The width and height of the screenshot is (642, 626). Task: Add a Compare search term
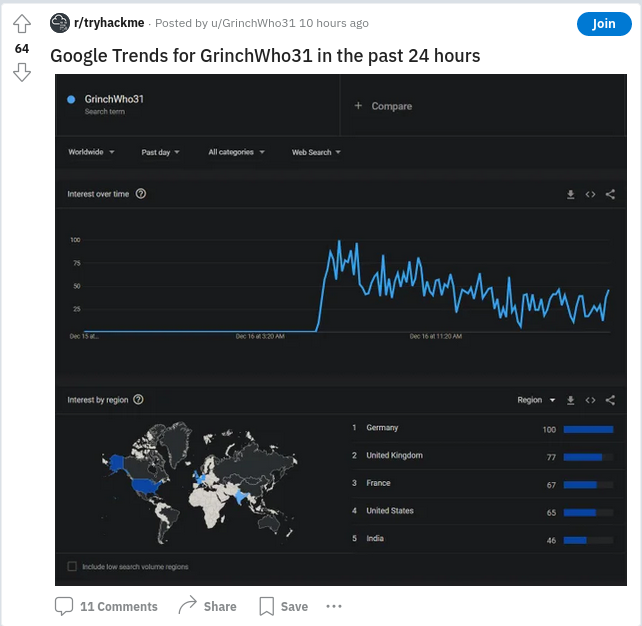(383, 106)
